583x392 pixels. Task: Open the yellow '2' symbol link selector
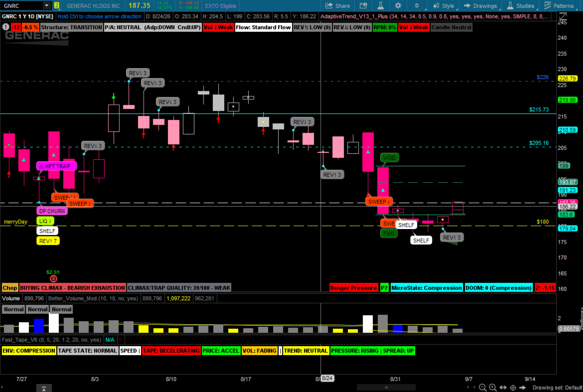click(x=57, y=5)
